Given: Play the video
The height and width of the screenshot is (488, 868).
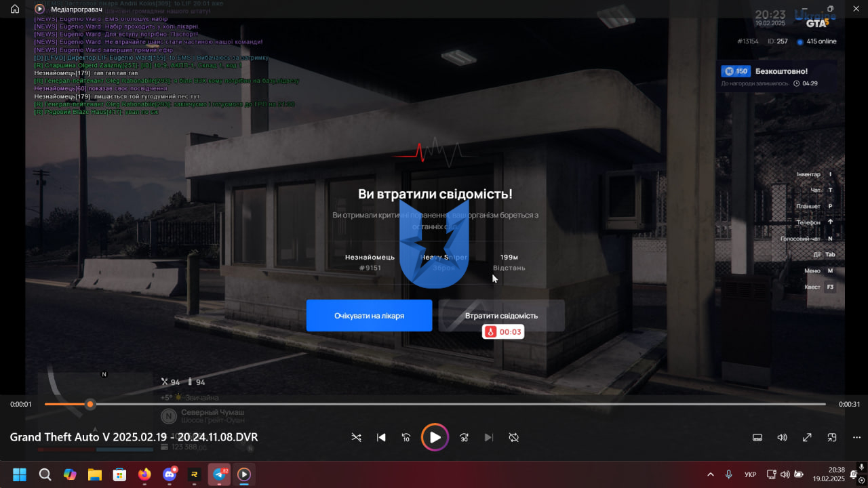Looking at the screenshot, I should (435, 437).
